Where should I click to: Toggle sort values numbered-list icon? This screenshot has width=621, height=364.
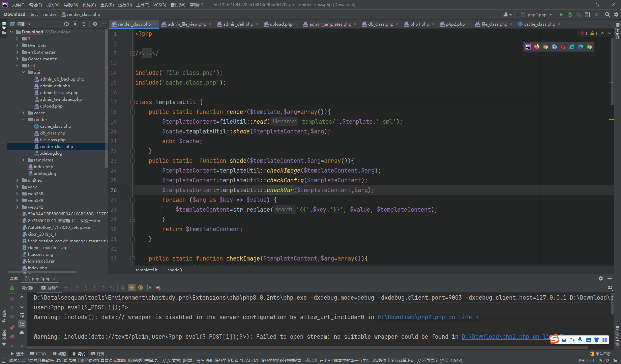149,287
